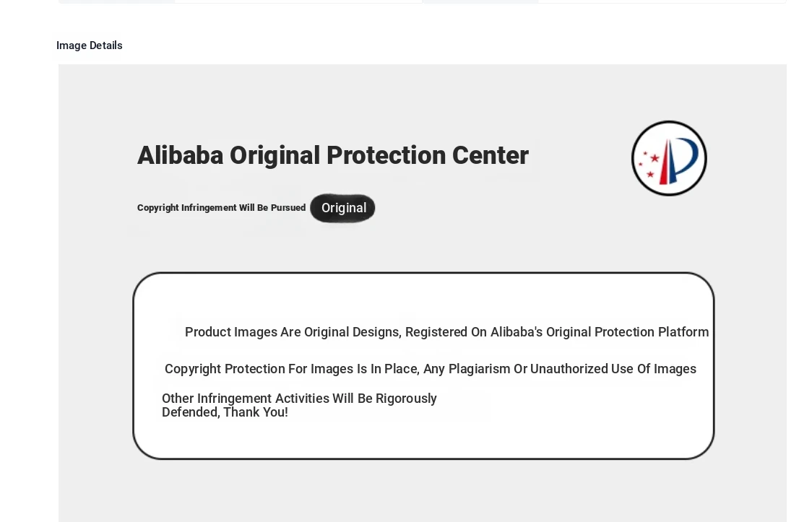The image size is (812, 522).
Task: Click the Defended, Thank You! text
Action: tap(225, 412)
